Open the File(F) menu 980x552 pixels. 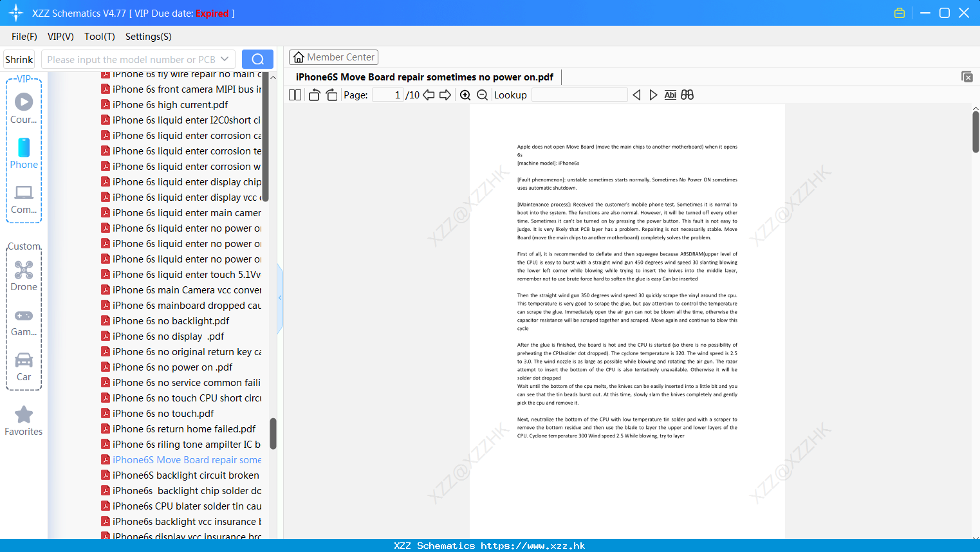click(24, 37)
